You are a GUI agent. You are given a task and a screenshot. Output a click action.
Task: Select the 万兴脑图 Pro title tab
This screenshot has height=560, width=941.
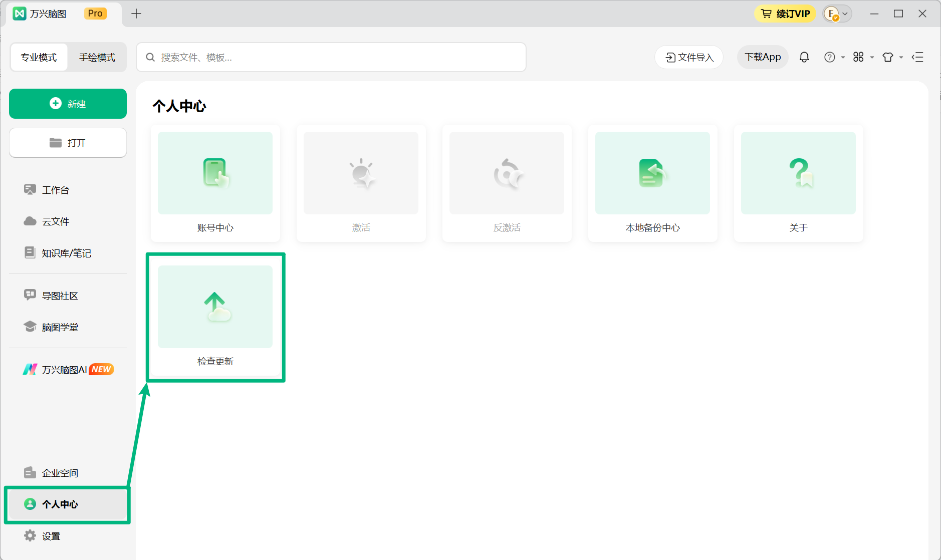[x=64, y=14]
